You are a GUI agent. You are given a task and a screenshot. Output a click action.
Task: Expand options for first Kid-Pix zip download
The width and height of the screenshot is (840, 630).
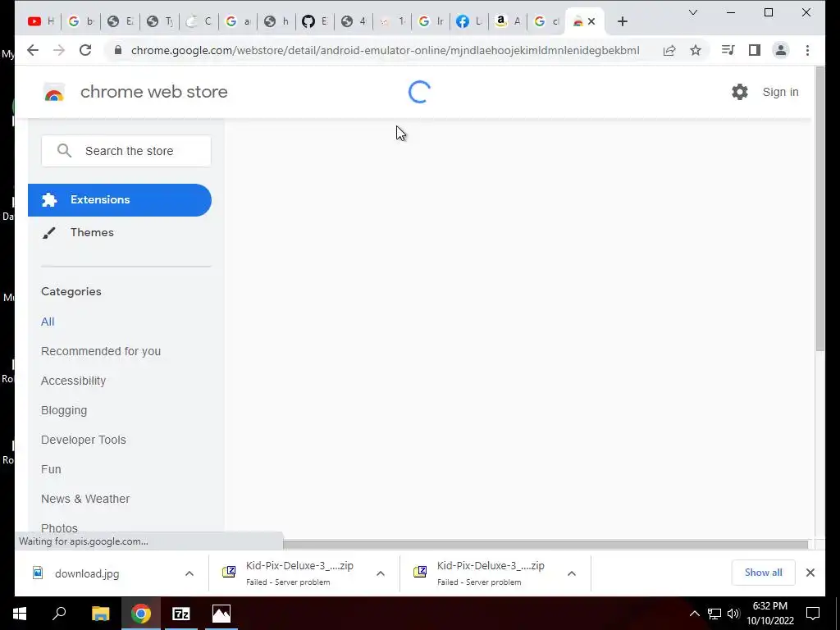coord(381,573)
